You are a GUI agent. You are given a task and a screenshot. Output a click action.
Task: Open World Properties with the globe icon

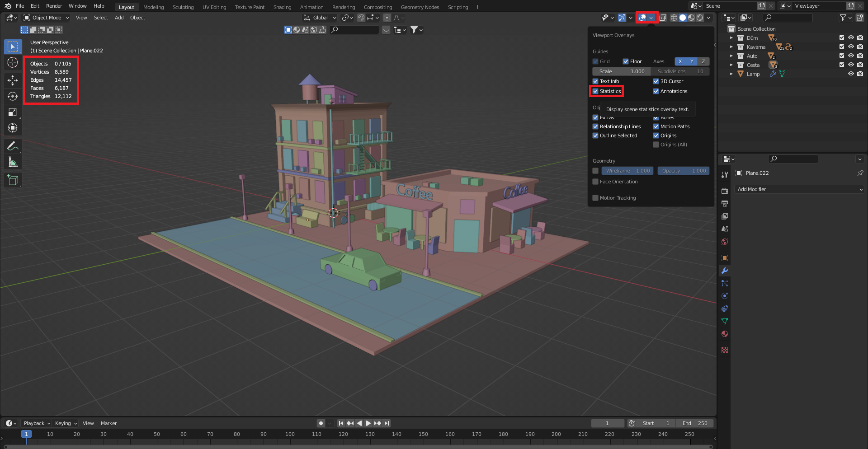click(x=725, y=242)
